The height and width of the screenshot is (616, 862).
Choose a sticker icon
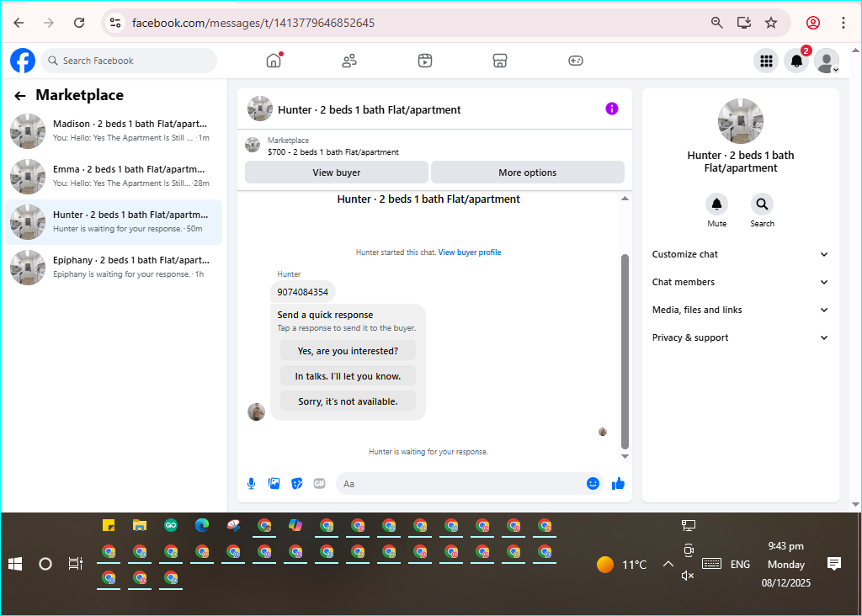point(297,484)
